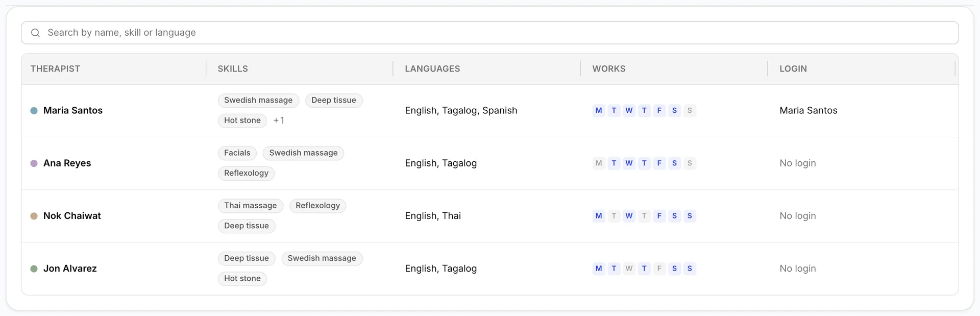Click Ana Reyes's Reflexology tag
The height and width of the screenshot is (316, 980).
[247, 173]
